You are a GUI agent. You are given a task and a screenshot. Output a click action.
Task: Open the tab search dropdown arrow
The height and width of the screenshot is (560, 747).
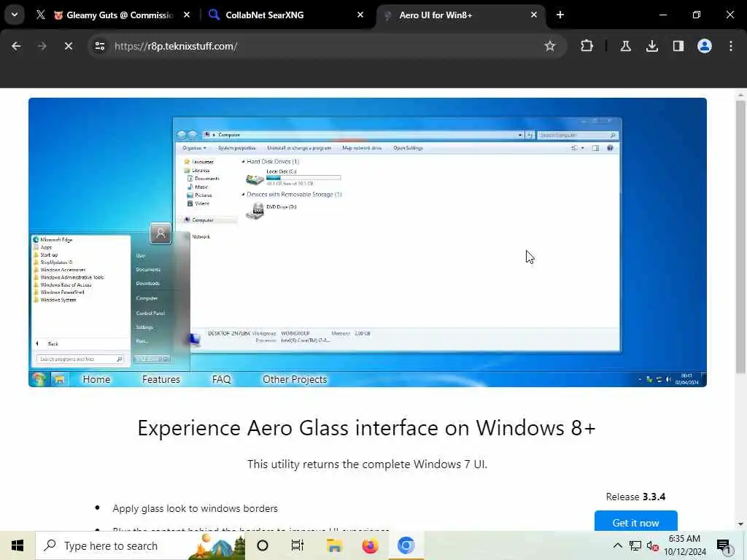coord(15,15)
